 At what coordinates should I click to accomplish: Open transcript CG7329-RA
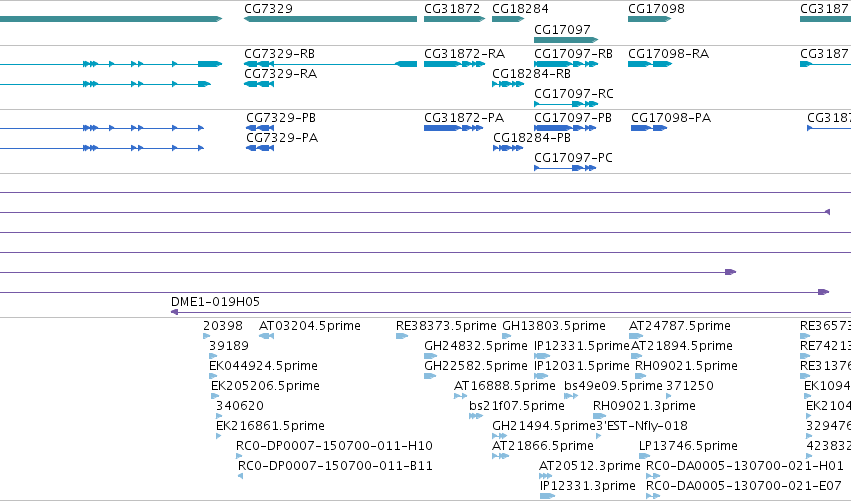coord(280,74)
